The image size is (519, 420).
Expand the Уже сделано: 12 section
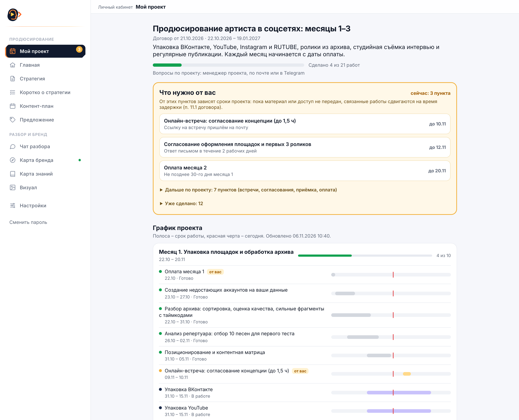181,204
